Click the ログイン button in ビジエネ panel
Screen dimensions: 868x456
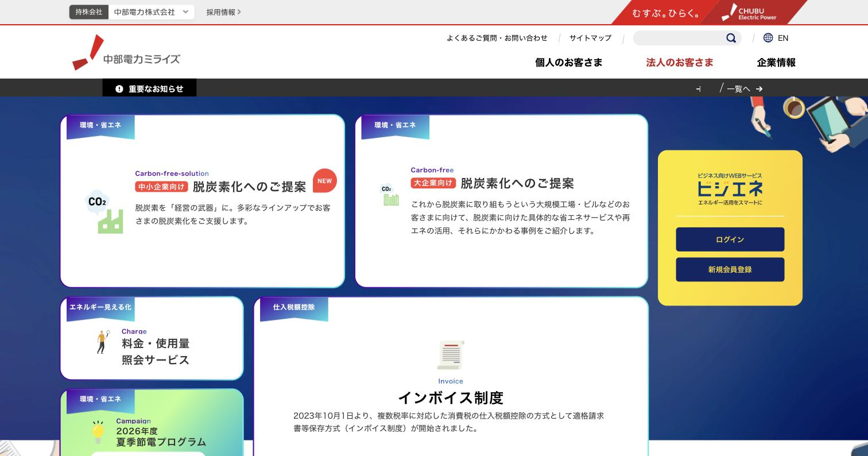pyautogui.click(x=730, y=239)
